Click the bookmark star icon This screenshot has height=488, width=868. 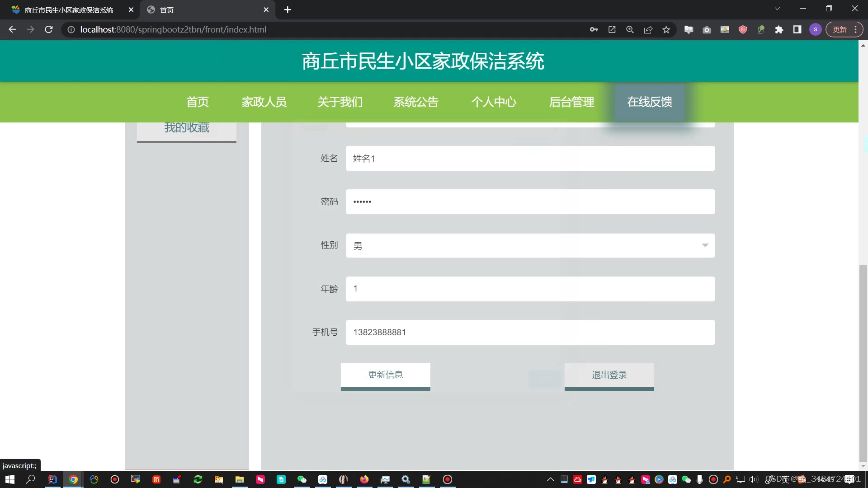click(666, 29)
